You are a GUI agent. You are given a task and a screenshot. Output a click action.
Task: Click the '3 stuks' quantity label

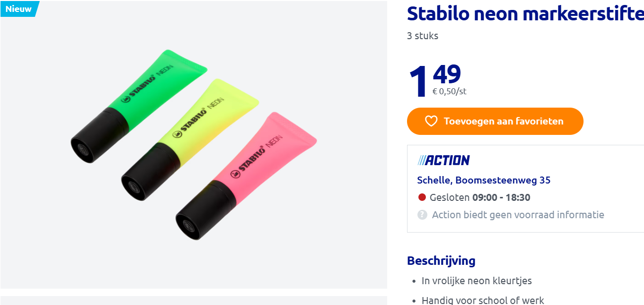[x=422, y=35]
